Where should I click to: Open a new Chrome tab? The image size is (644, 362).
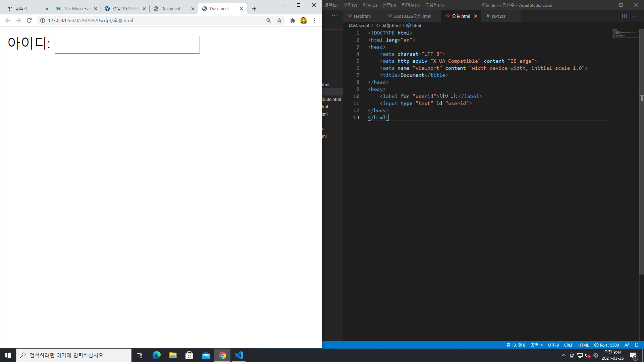pyautogui.click(x=254, y=9)
